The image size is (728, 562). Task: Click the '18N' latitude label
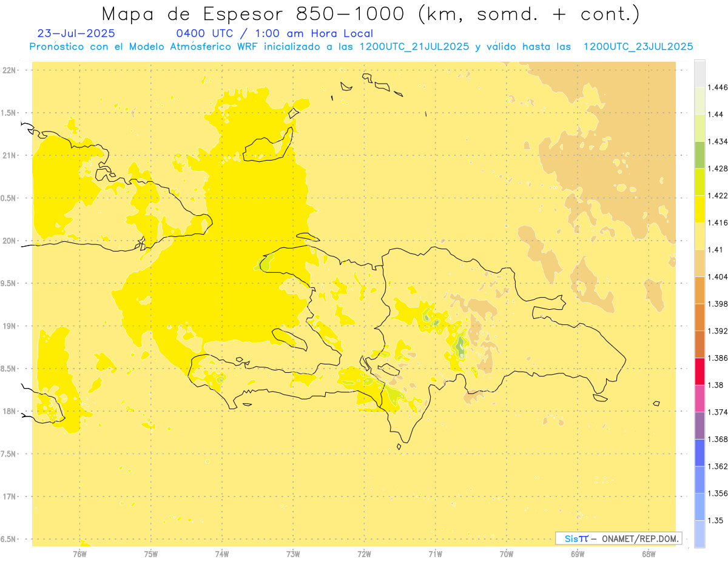[10, 412]
